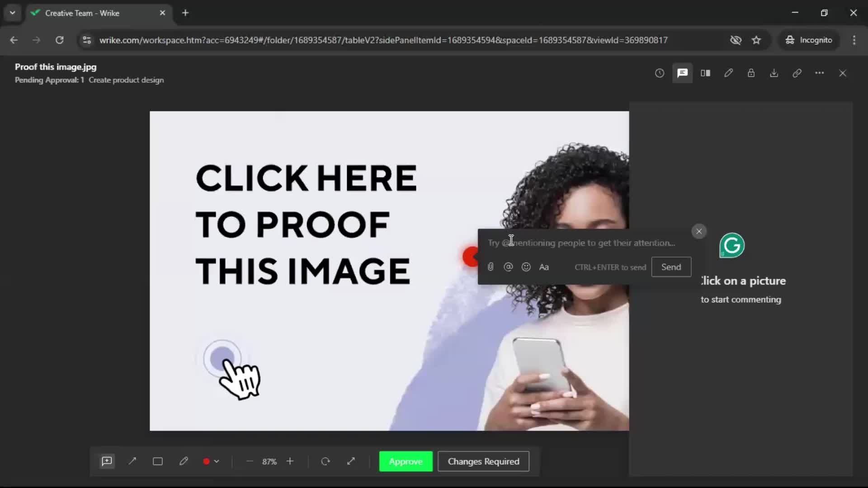Open the Chrome three-dot menu
The image size is (868, 488).
click(x=854, y=40)
